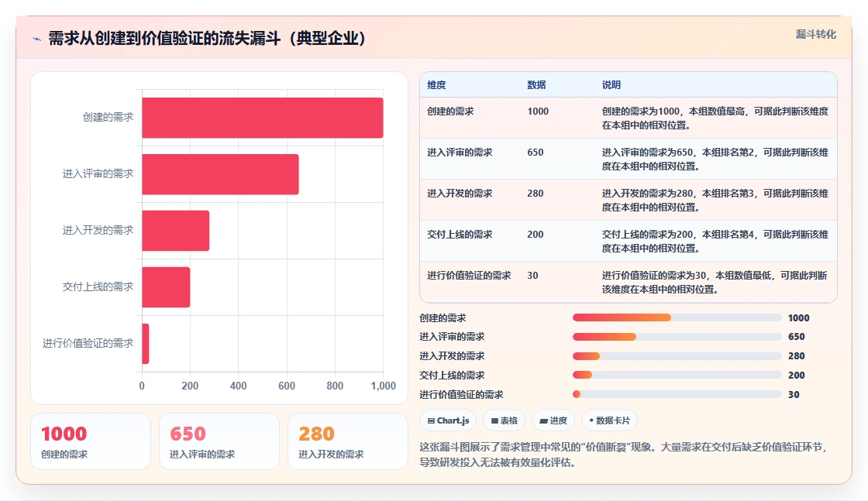The width and height of the screenshot is (868, 501).
Task: Click the chart axis label 创建的需求
Action: [x=108, y=117]
